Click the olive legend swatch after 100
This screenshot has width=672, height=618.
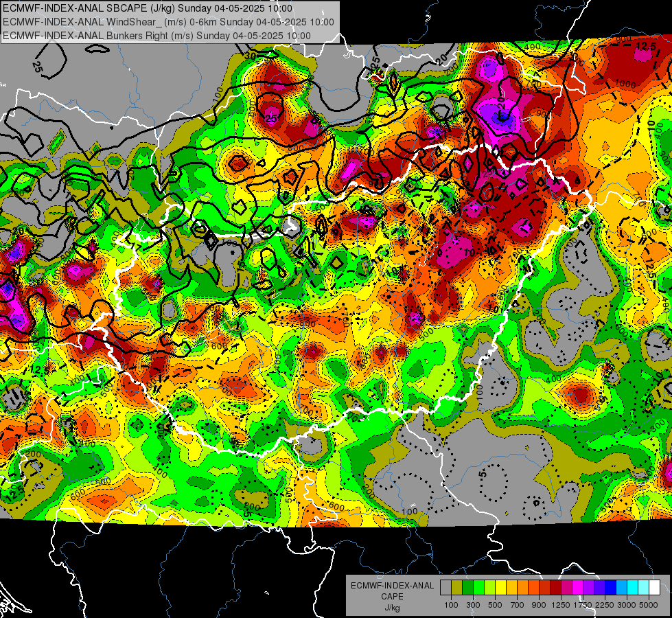[456, 587]
